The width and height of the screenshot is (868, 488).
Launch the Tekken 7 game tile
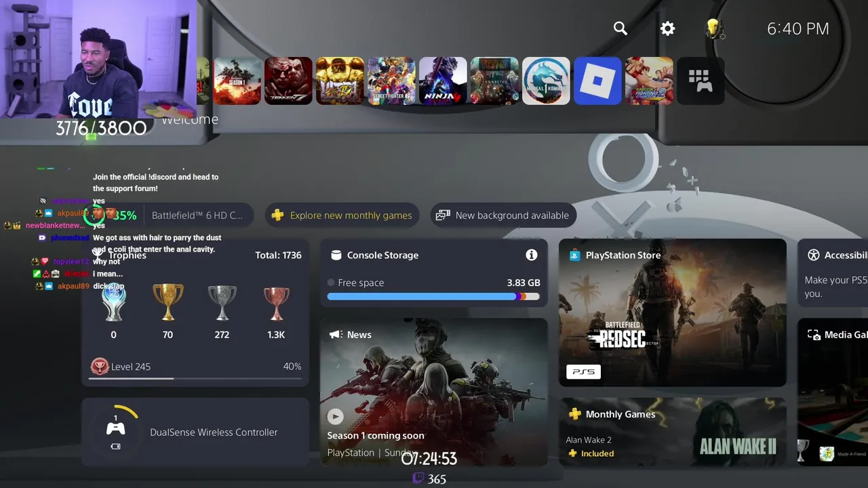289,81
